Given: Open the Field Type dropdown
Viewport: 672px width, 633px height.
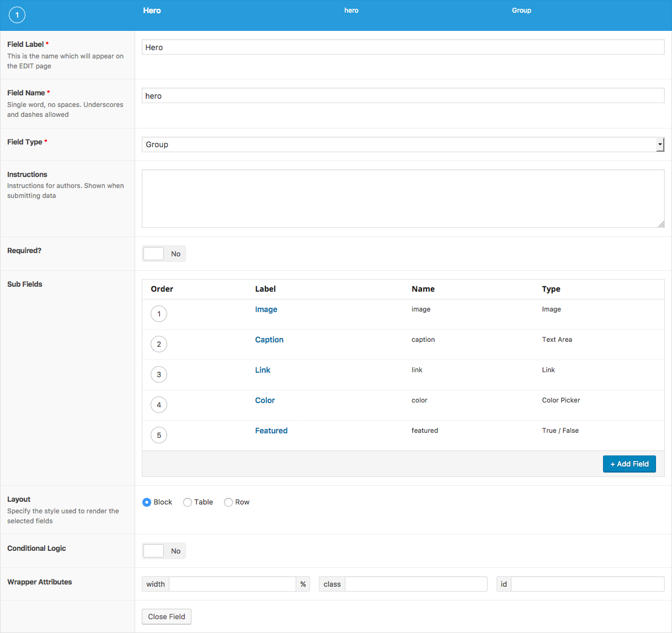Looking at the screenshot, I should click(403, 144).
